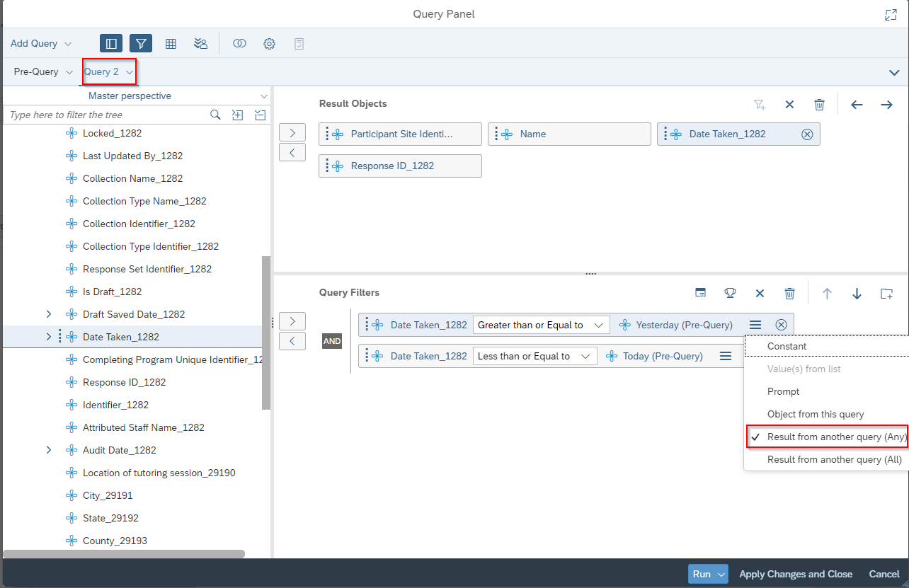Move result object right with arrow icon
This screenshot has height=588, width=909.
click(886, 104)
